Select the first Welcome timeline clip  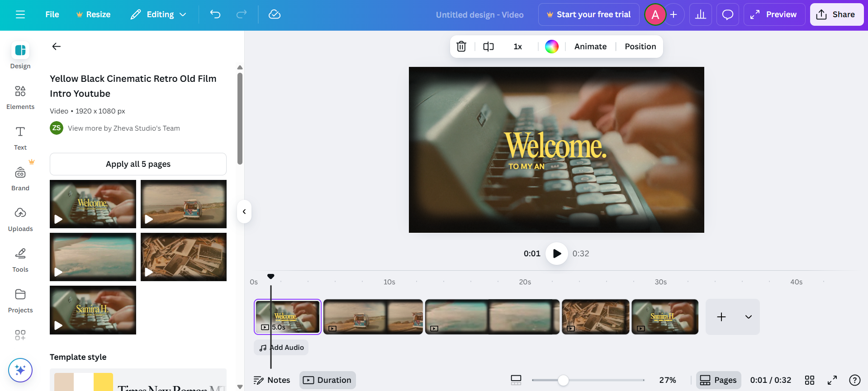[x=288, y=317]
